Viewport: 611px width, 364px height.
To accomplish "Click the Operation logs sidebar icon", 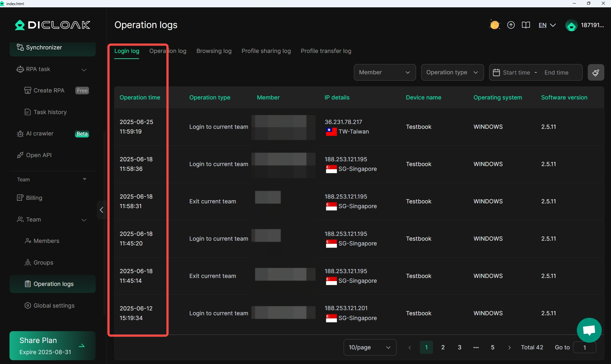I will coord(28,284).
